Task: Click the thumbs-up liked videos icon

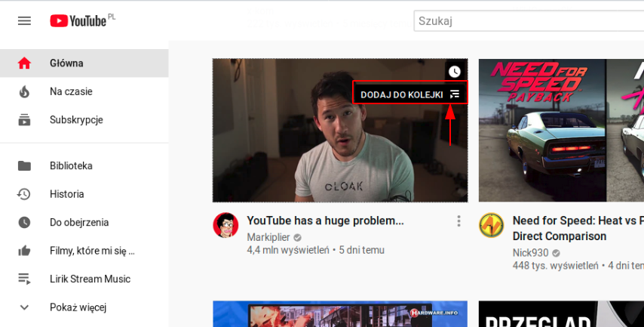Action: pos(24,251)
